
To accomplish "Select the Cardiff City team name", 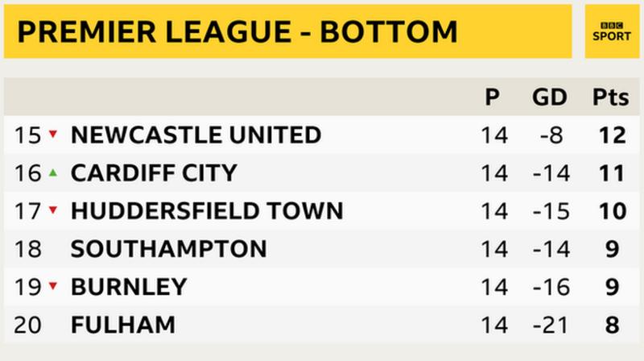I will [154, 172].
